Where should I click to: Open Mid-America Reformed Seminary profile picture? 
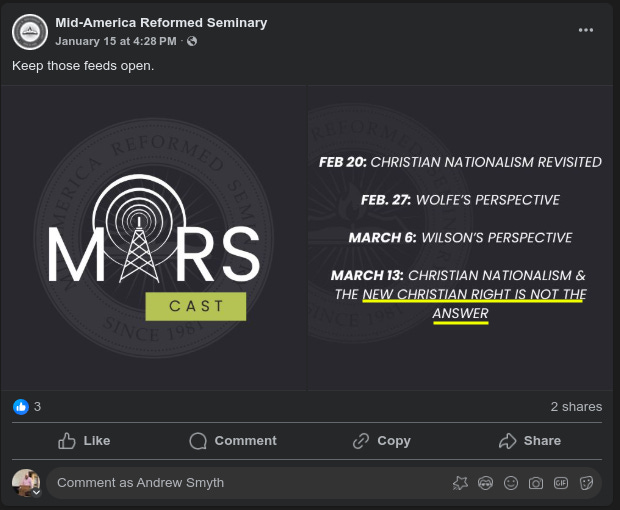point(30,32)
